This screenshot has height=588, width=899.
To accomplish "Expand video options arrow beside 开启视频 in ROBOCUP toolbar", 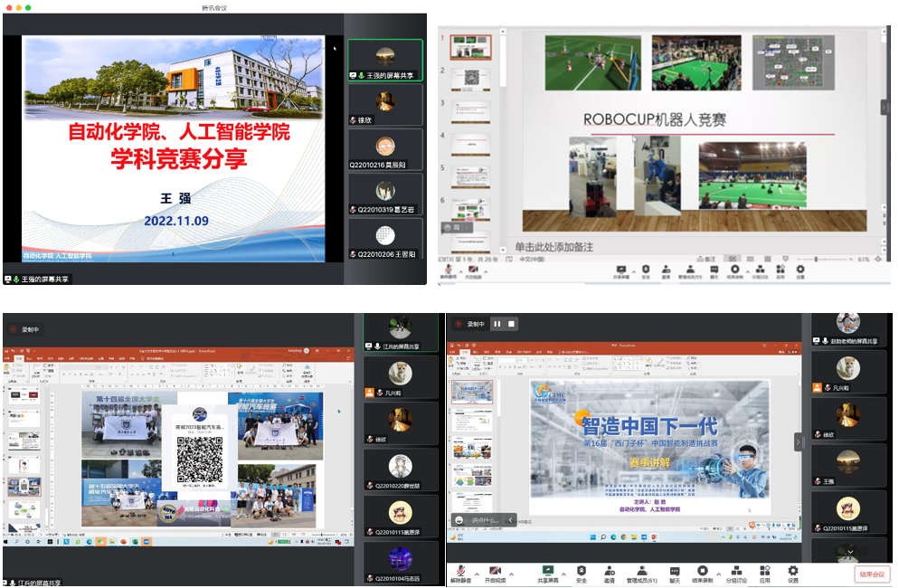I will (486, 271).
